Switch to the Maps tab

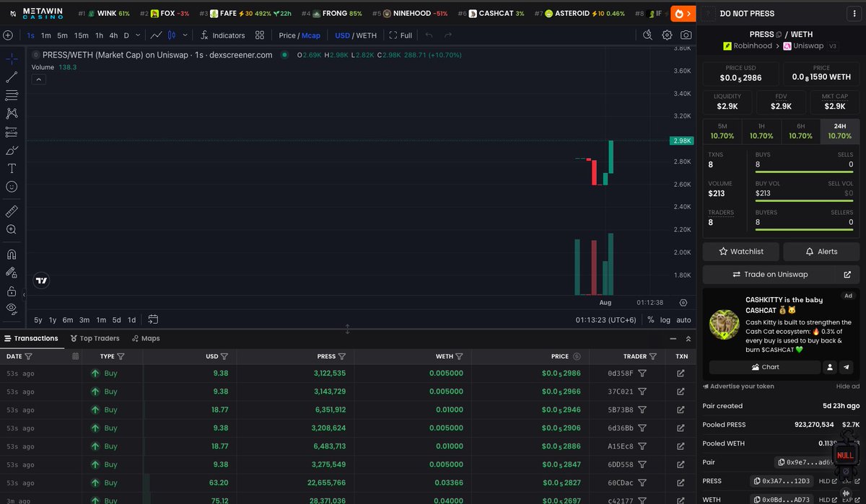pos(146,338)
